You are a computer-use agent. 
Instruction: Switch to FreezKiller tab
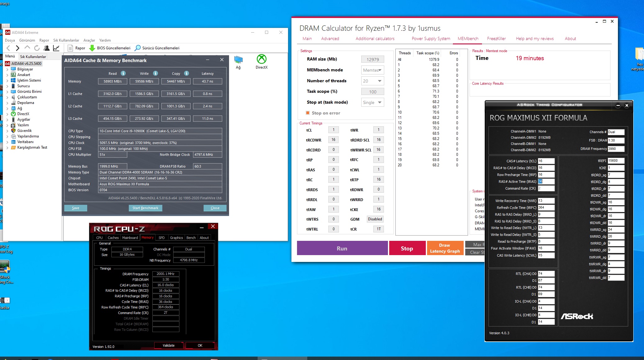click(496, 38)
